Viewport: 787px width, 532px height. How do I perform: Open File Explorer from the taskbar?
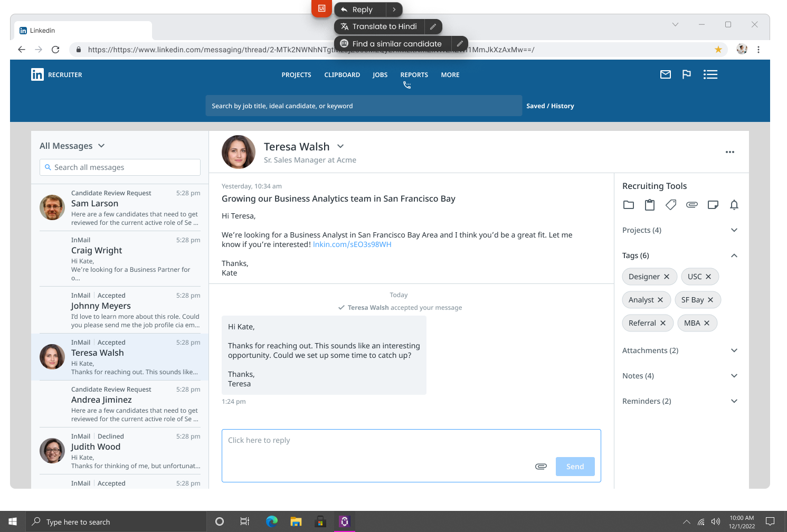click(x=296, y=521)
